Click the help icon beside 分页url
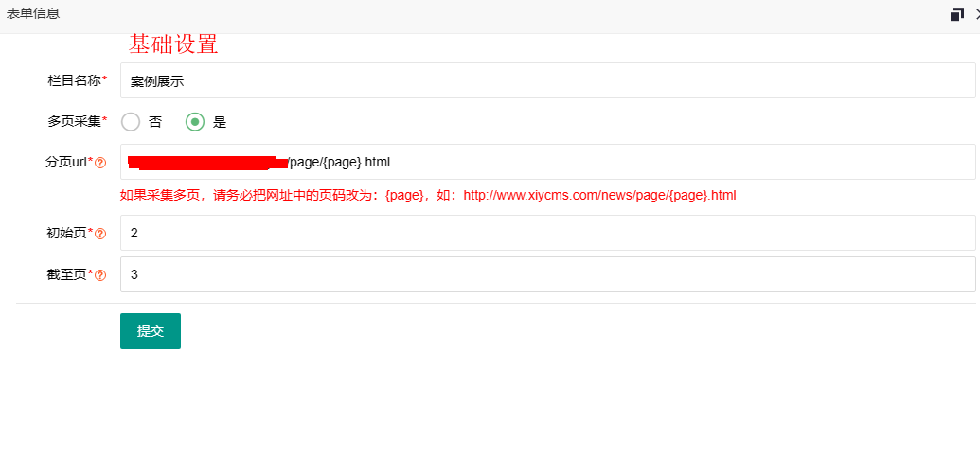The image size is (980, 472). 100,163
